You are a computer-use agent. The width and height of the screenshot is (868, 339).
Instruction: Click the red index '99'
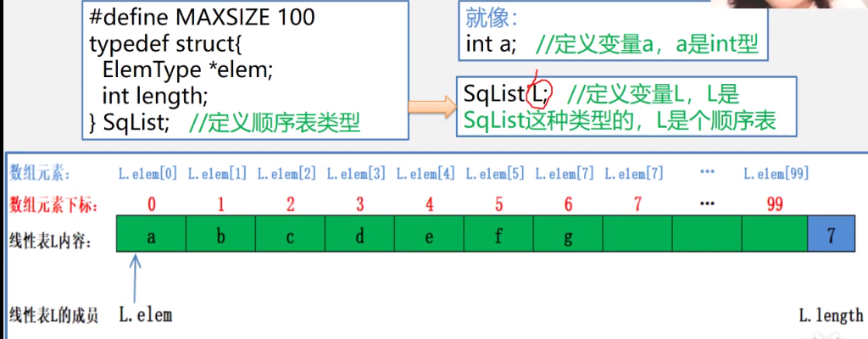coord(775,205)
